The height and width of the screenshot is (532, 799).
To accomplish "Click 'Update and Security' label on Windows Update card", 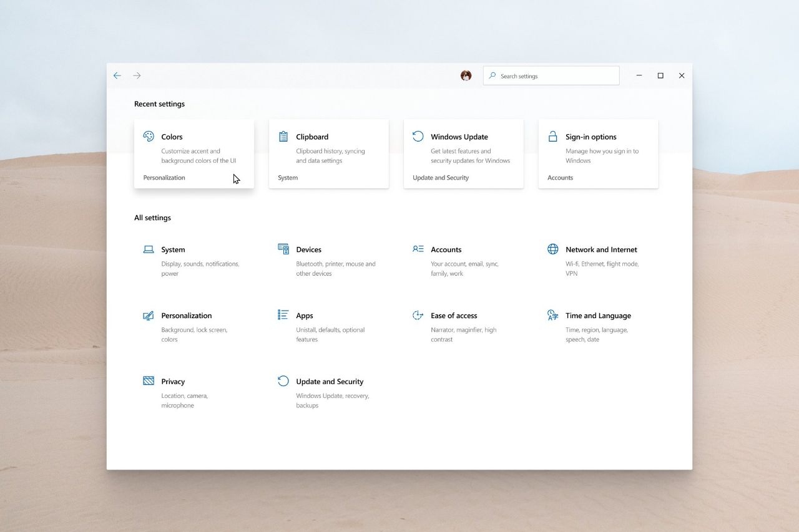I will (x=441, y=178).
